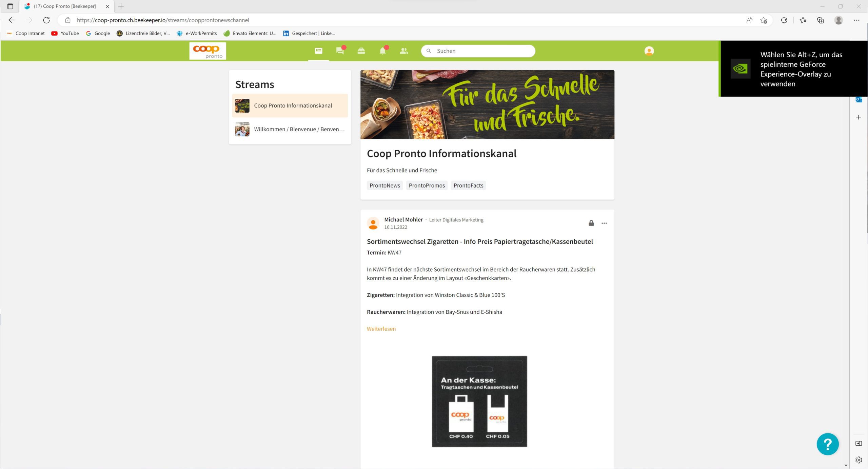Viewport: 868px width, 469px height.
Task: Click the browser address bar URL
Action: (x=163, y=20)
